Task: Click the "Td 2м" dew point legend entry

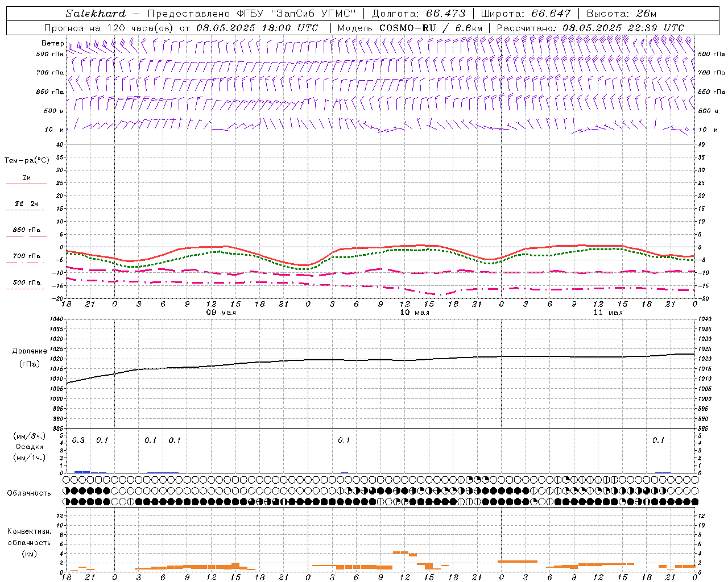Action: (x=27, y=203)
